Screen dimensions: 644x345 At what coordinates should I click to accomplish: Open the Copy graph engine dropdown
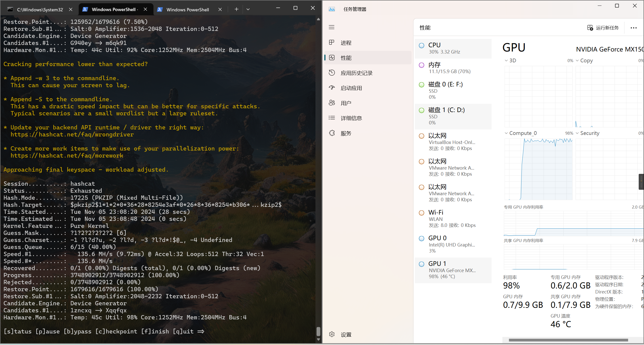[577, 61]
